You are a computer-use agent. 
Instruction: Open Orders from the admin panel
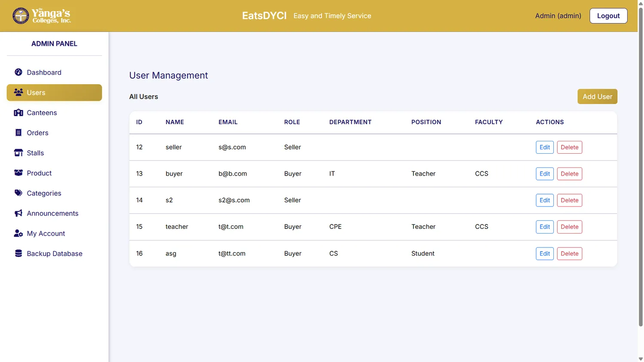(54, 133)
